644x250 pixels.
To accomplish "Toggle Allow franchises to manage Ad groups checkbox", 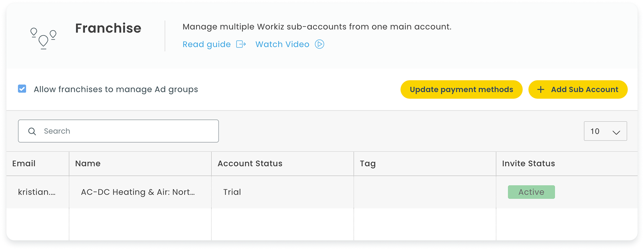I will tap(22, 89).
